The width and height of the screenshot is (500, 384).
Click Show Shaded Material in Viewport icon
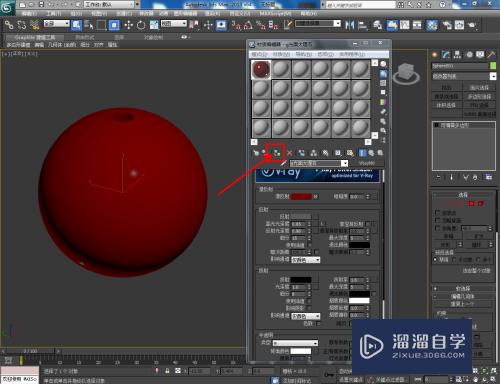[x=350, y=153]
